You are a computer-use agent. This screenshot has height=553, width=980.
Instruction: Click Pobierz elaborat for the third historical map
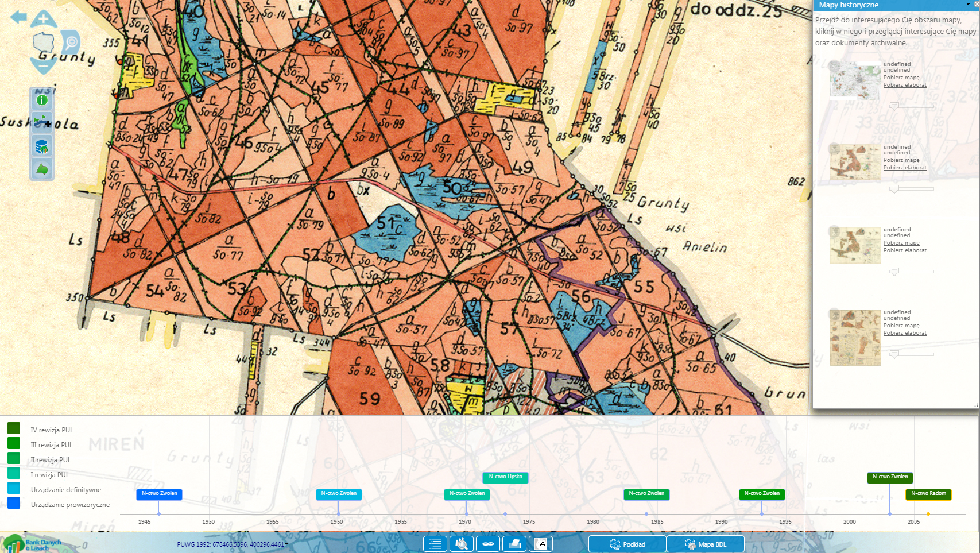[x=905, y=250]
